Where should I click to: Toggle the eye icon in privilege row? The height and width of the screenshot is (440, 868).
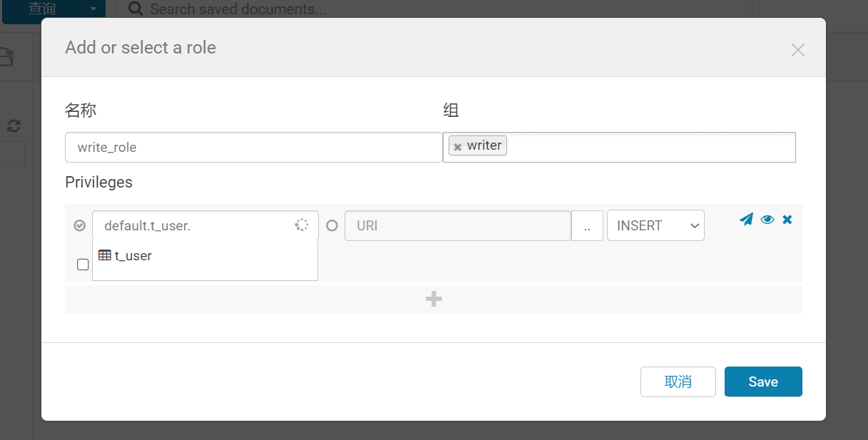767,220
